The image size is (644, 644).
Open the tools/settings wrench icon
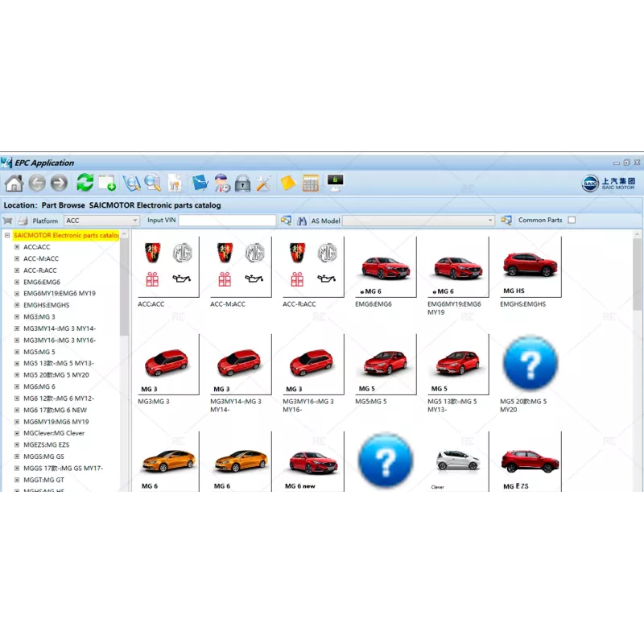[262, 183]
